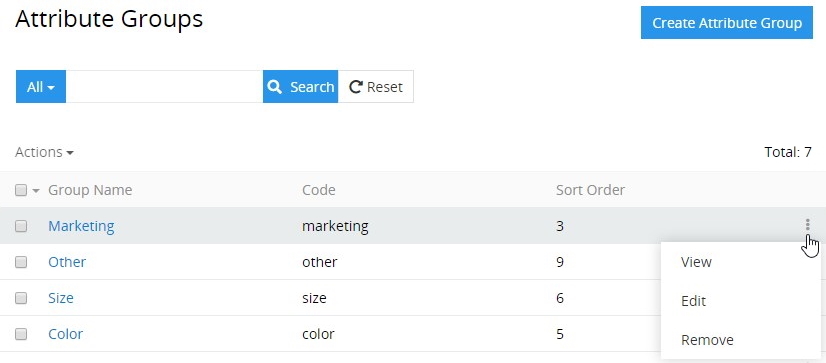Viewport: 826px width, 363px height.
Task: Open the All filter dropdown
Action: point(41,86)
